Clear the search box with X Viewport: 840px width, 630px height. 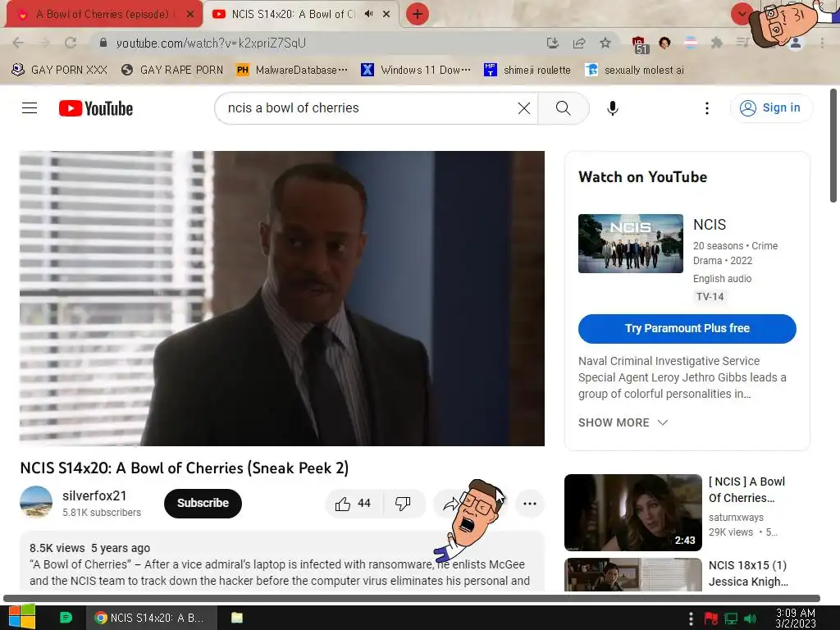click(524, 108)
